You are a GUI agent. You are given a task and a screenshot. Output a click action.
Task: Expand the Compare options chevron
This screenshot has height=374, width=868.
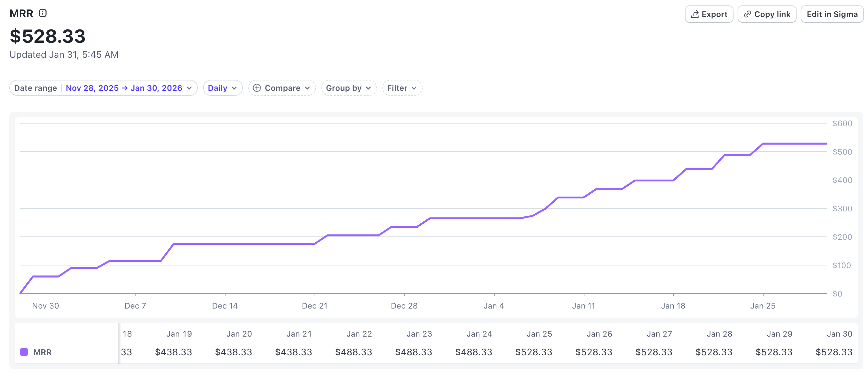(307, 88)
